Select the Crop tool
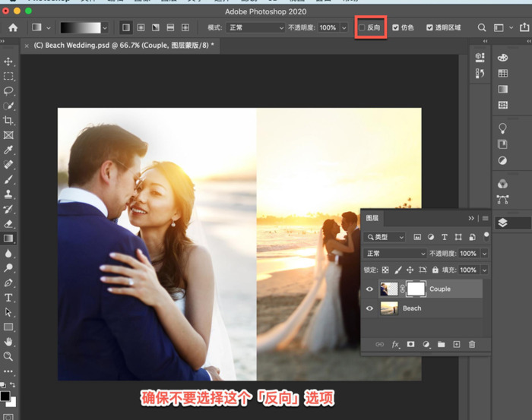Viewport: 532px width, 420px height. pyautogui.click(x=8, y=120)
